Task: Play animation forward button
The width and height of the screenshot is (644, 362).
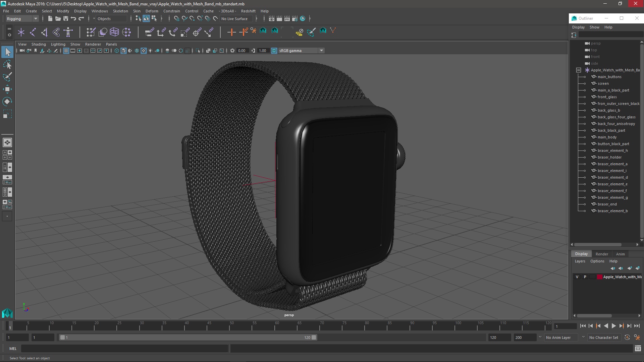Action: pyautogui.click(x=613, y=326)
